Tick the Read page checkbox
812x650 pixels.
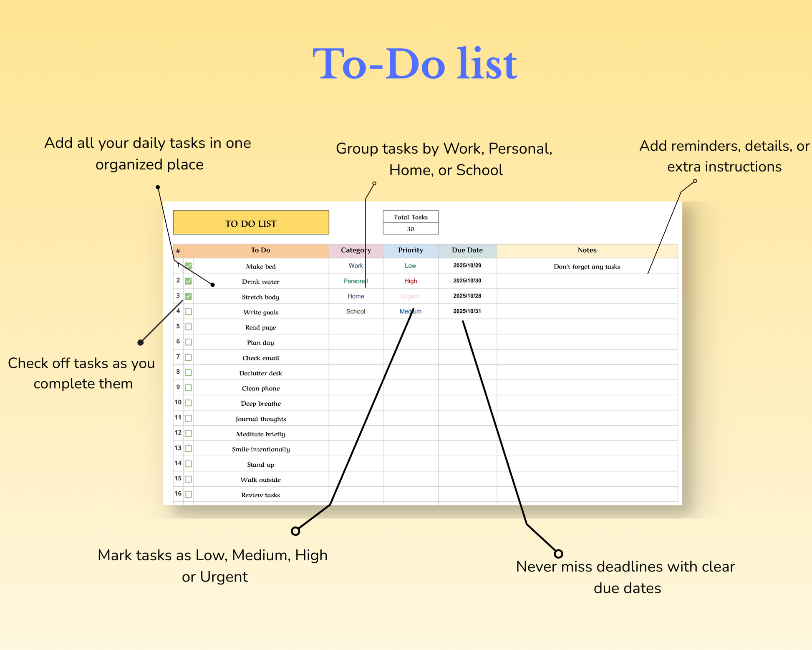(188, 327)
